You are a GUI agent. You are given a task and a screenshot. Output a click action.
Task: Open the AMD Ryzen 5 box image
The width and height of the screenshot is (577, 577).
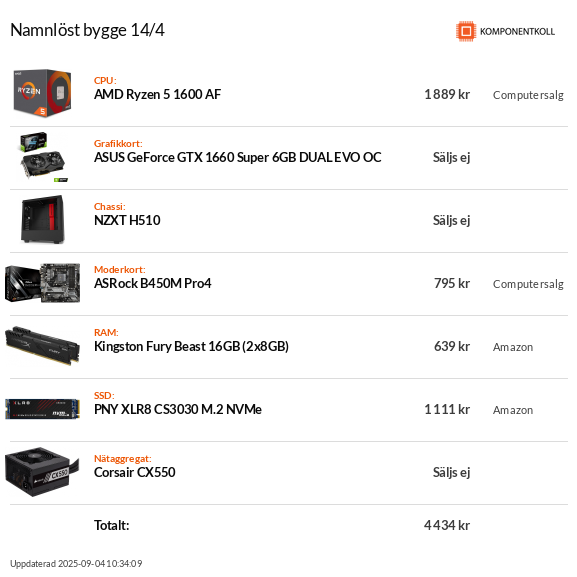pos(42,93)
